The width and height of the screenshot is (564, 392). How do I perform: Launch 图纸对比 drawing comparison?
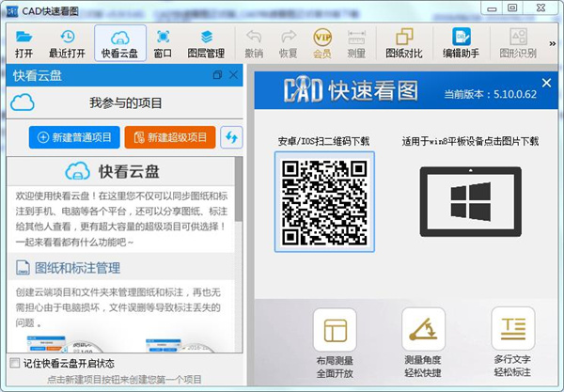[404, 43]
